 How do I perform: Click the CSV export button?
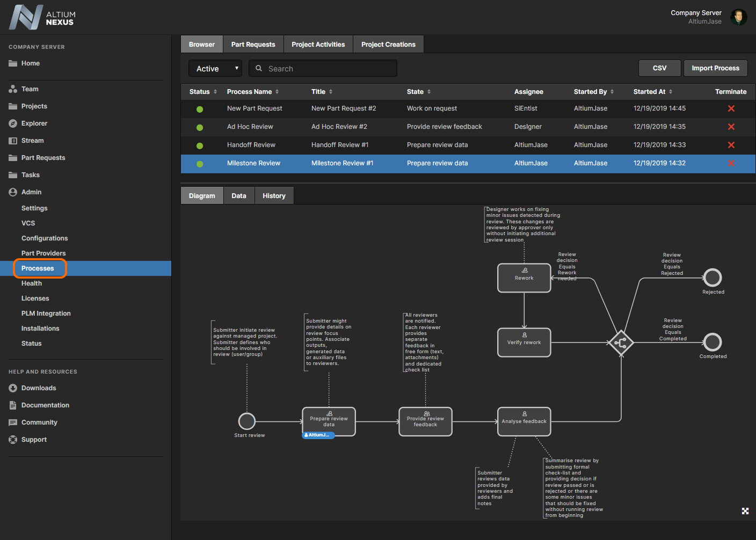659,68
